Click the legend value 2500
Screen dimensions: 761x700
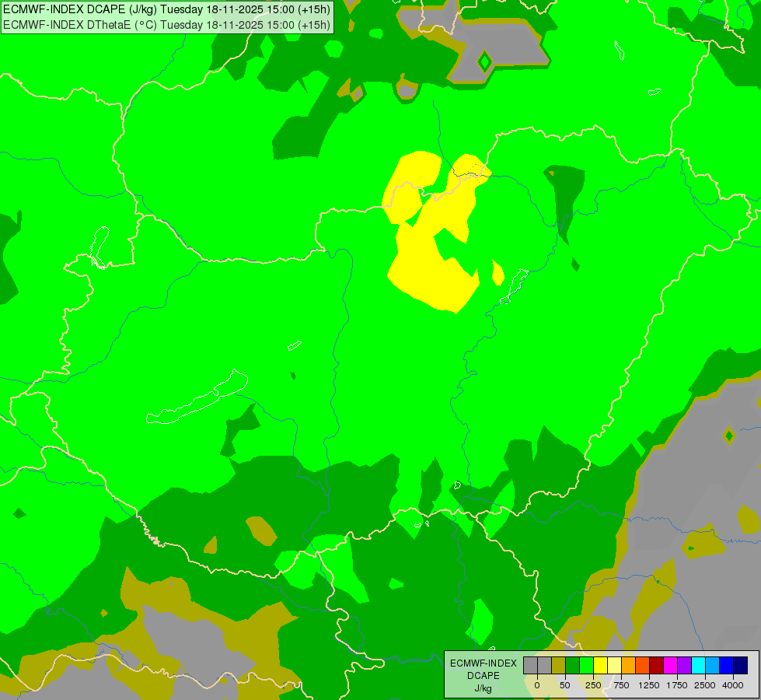click(x=705, y=685)
